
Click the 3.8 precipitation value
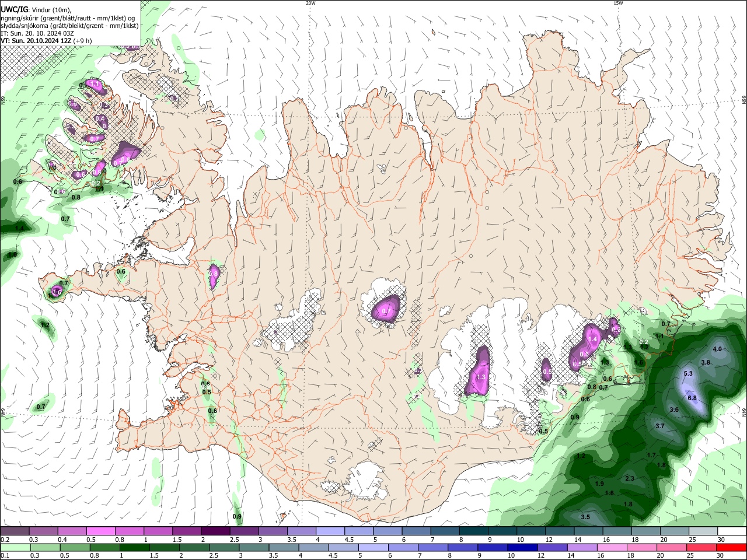706,363
